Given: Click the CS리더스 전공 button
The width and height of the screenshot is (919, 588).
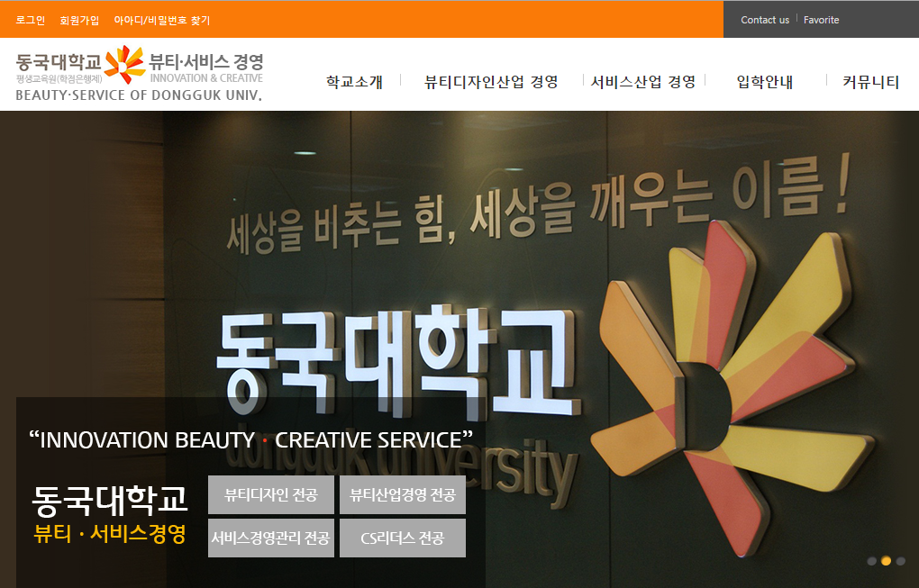Looking at the screenshot, I should pyautogui.click(x=402, y=538).
